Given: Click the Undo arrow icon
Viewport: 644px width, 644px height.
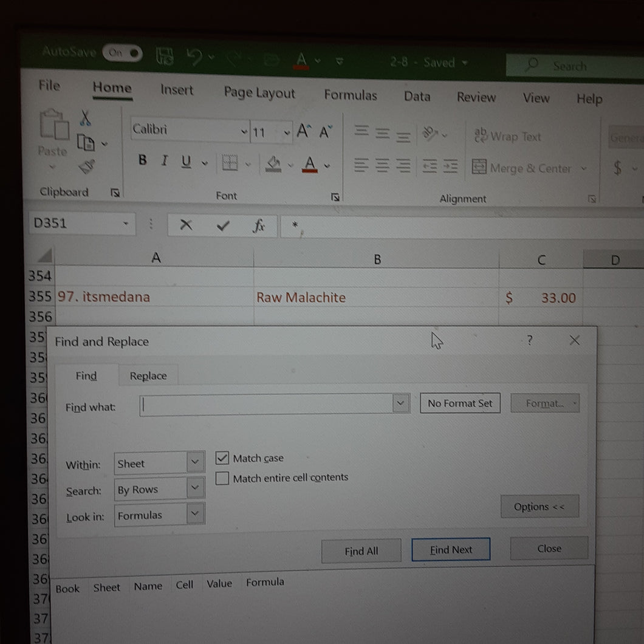Looking at the screenshot, I should pos(194,57).
